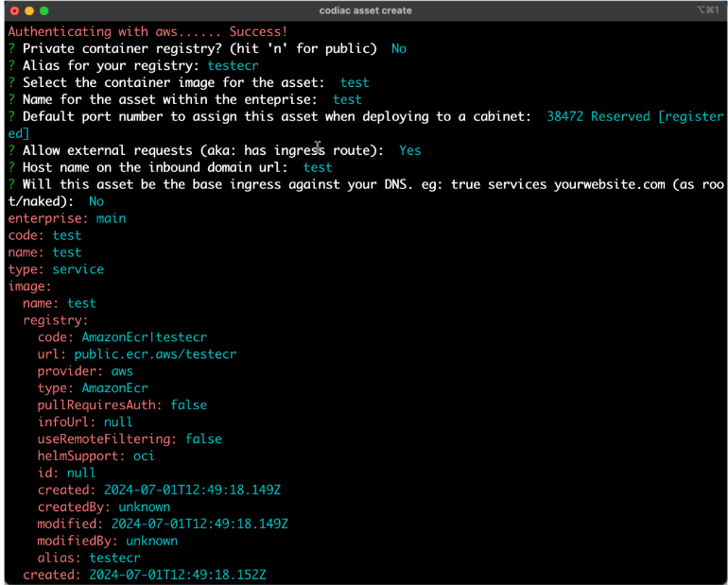Click the 'id: null' line
This screenshot has width=728, height=585.
tap(66, 473)
